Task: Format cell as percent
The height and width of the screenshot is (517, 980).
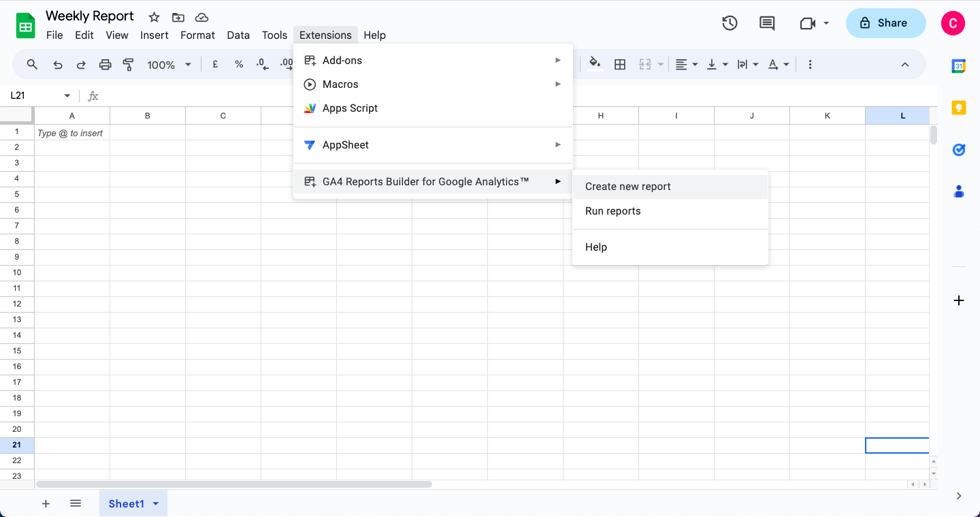Action: click(239, 64)
